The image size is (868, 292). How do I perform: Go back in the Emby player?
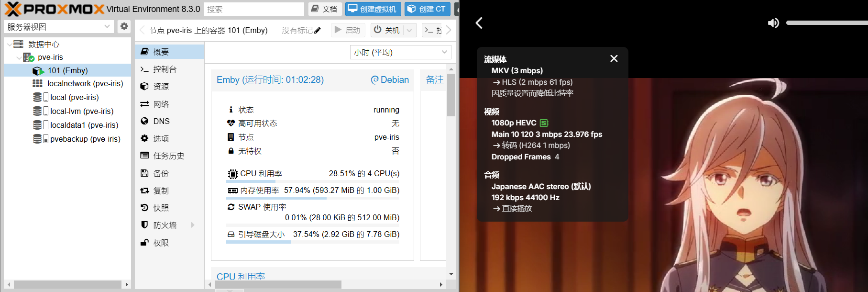(479, 22)
